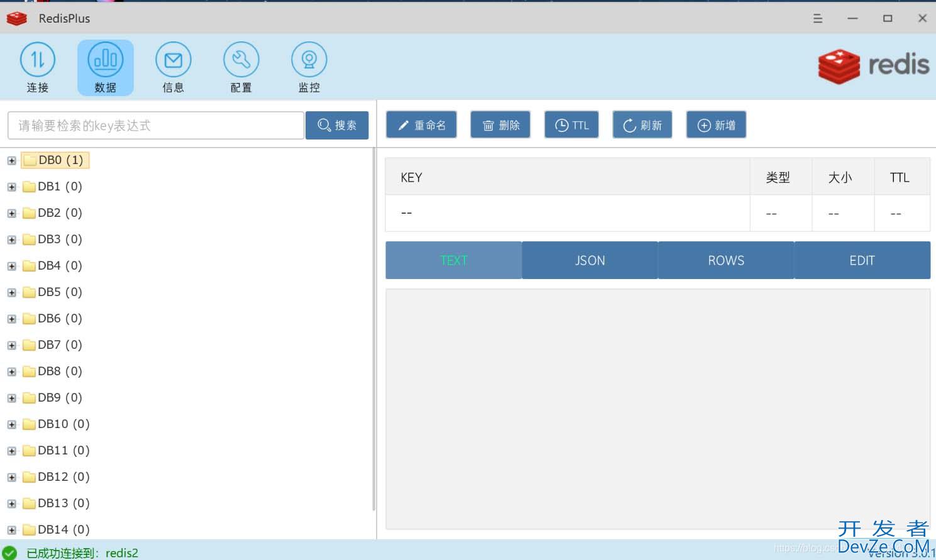Switch to the EDIT tab

point(862,260)
